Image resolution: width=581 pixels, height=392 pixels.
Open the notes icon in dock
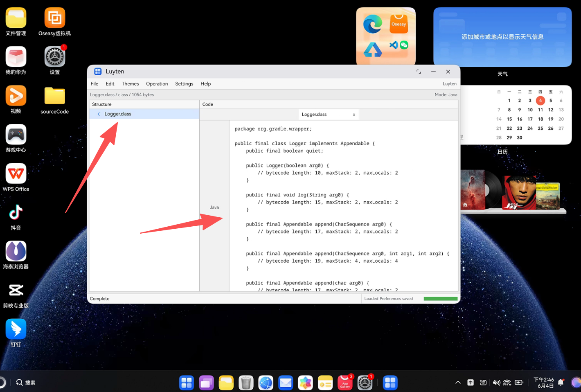325,383
